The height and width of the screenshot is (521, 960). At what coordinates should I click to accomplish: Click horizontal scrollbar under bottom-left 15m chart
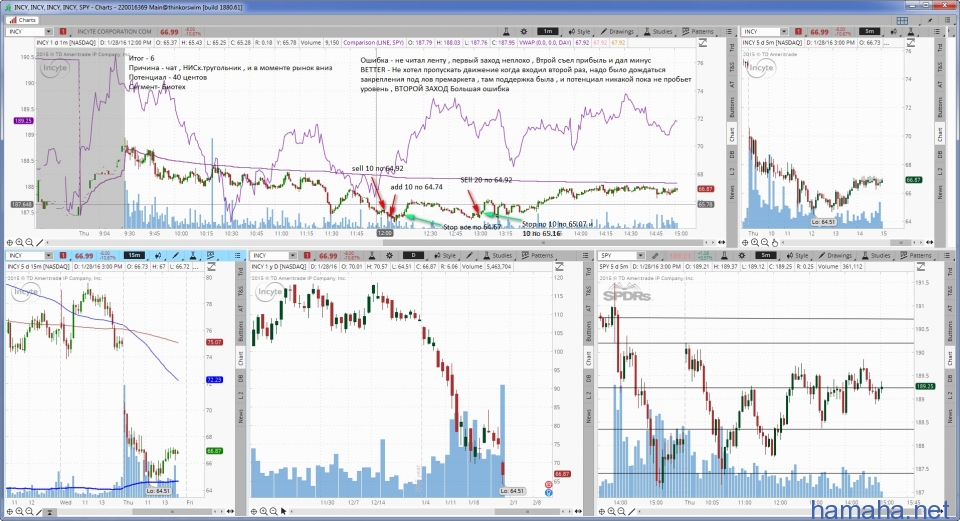point(174,511)
